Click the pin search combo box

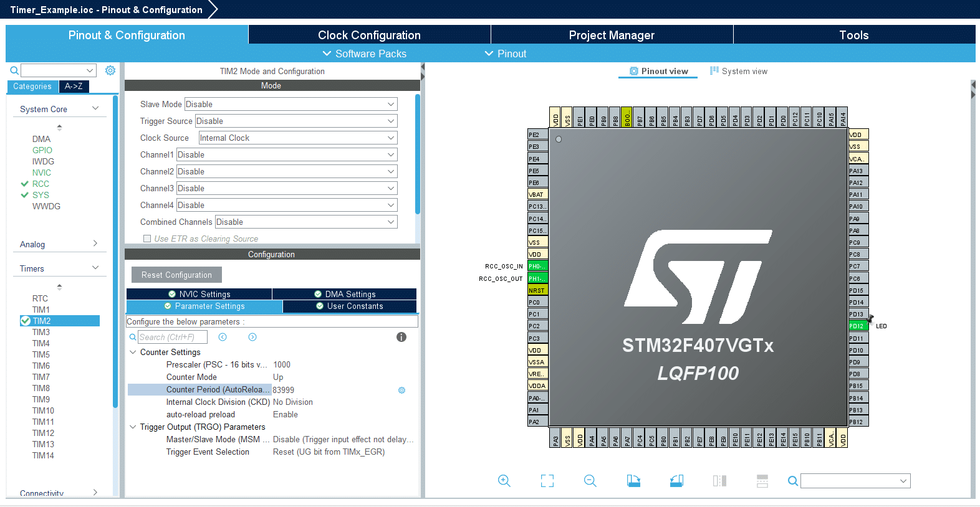(x=855, y=481)
